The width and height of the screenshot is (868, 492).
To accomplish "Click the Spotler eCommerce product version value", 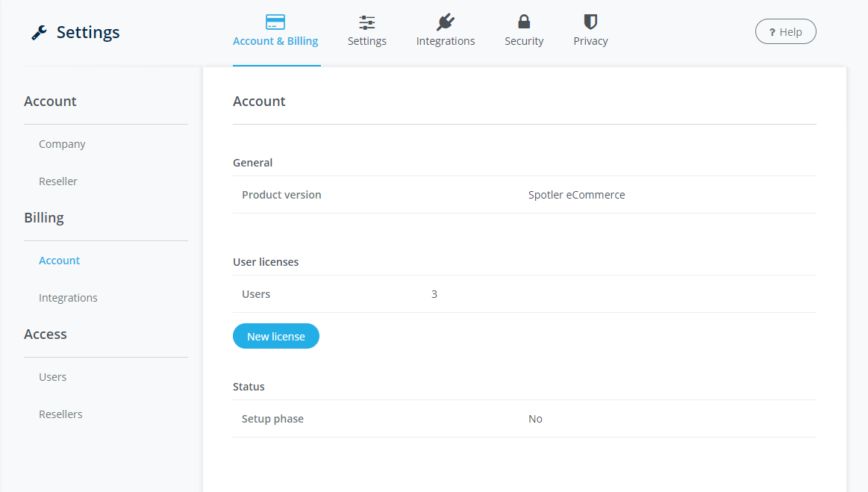I will tap(576, 195).
